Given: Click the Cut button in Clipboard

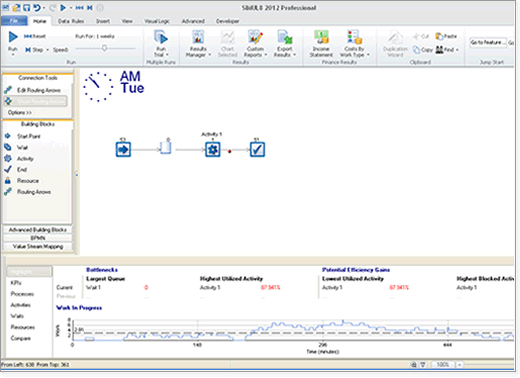Looking at the screenshot, I should pos(421,36).
